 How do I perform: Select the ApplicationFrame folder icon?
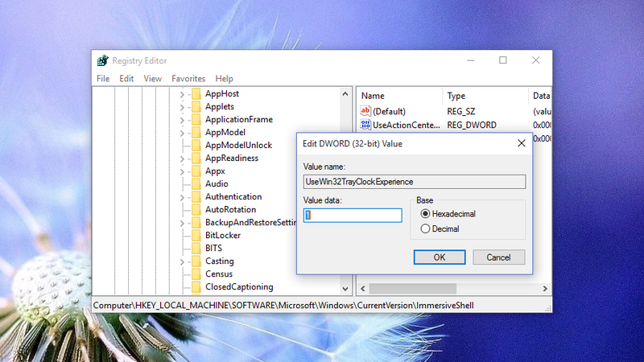[x=196, y=120]
